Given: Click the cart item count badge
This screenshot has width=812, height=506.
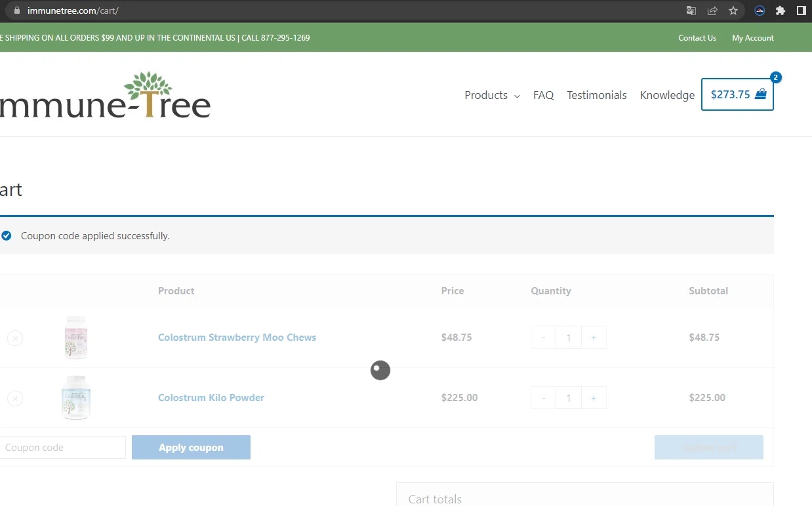Looking at the screenshot, I should point(776,77).
